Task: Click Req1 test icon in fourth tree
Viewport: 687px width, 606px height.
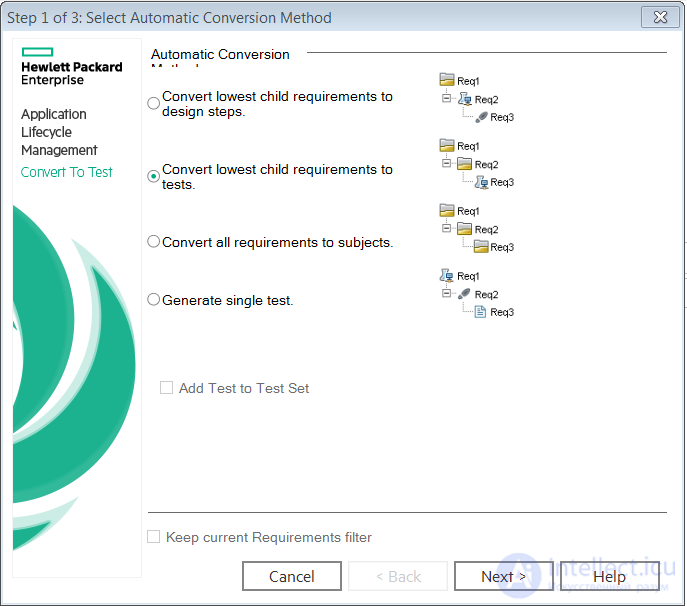Action: point(446,275)
